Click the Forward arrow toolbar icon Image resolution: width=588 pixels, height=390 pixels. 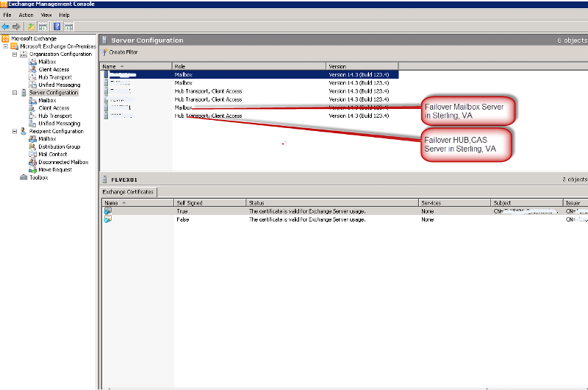click(16, 26)
